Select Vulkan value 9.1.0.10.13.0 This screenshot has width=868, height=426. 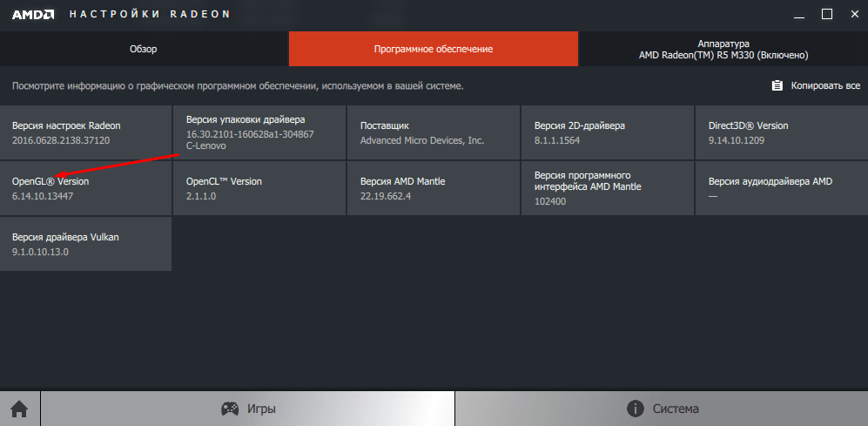40,252
